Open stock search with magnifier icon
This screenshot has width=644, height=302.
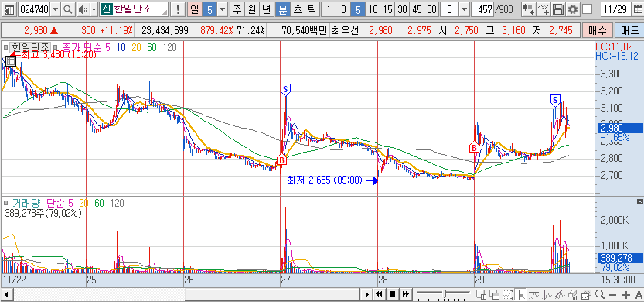pyautogui.click(x=68, y=9)
